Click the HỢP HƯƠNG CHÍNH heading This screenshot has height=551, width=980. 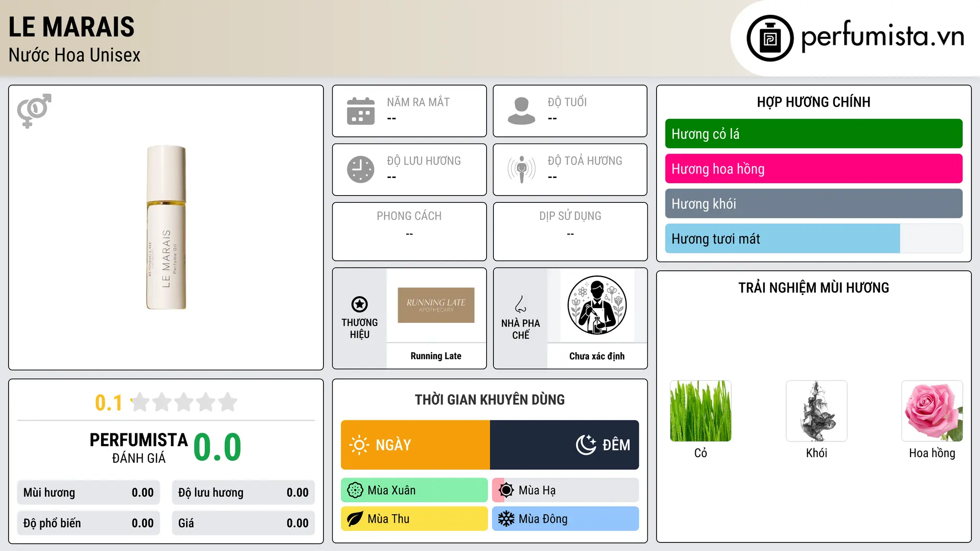pos(814,102)
